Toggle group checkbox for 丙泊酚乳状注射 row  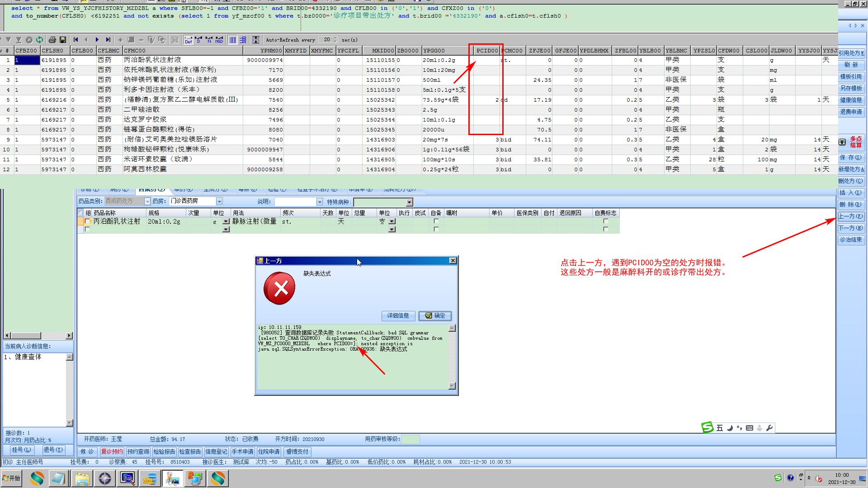[88, 221]
